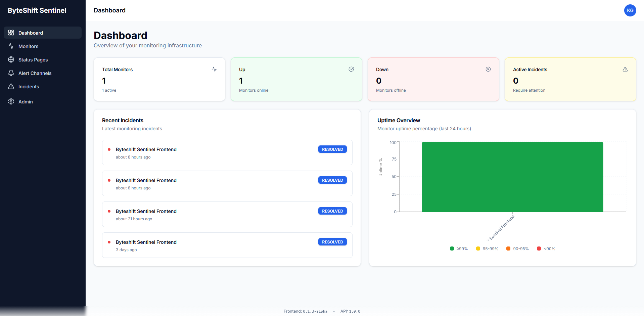Image resolution: width=644 pixels, height=316 pixels.
Task: Click the RESOLVED badge on the top incident
Action: (x=332, y=149)
